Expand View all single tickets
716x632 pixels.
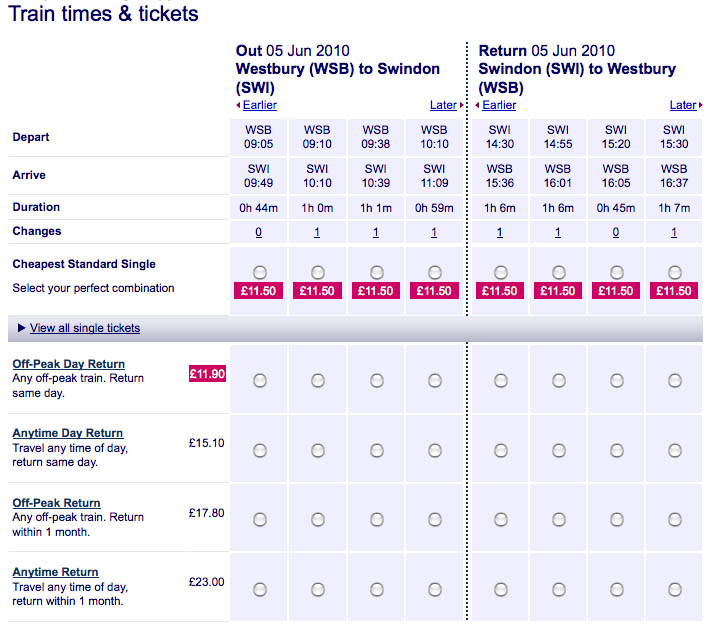pos(84,328)
